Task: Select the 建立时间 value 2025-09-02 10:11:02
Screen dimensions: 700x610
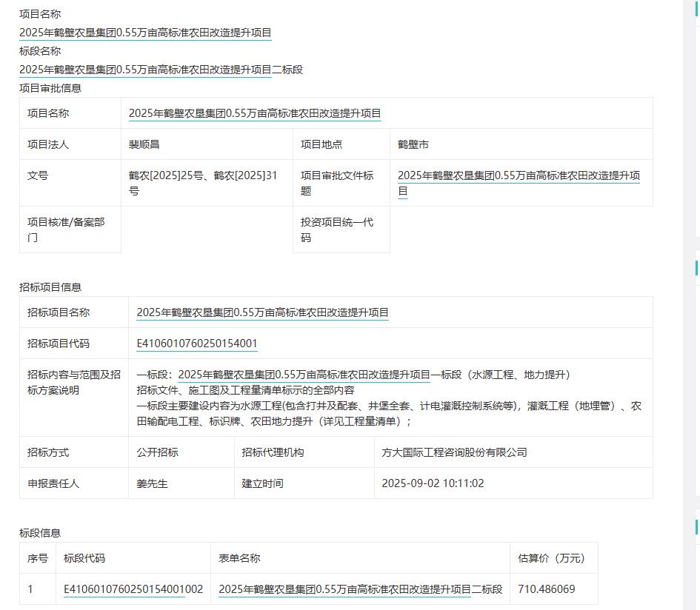Action: coord(433,483)
